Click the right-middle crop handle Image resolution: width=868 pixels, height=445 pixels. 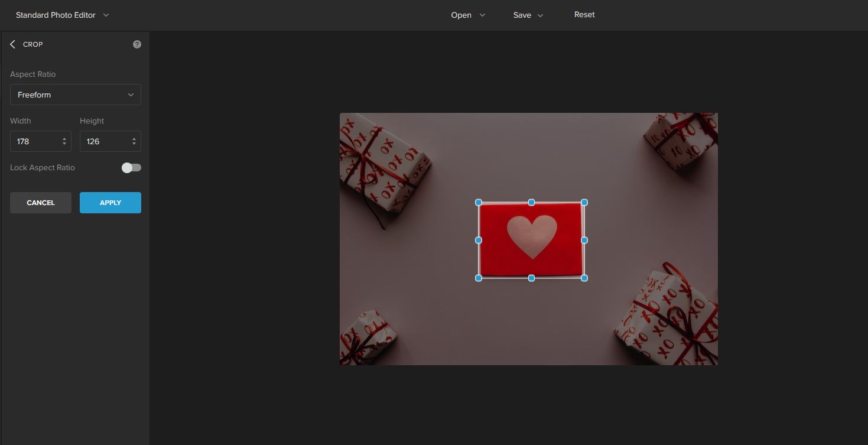coord(584,241)
